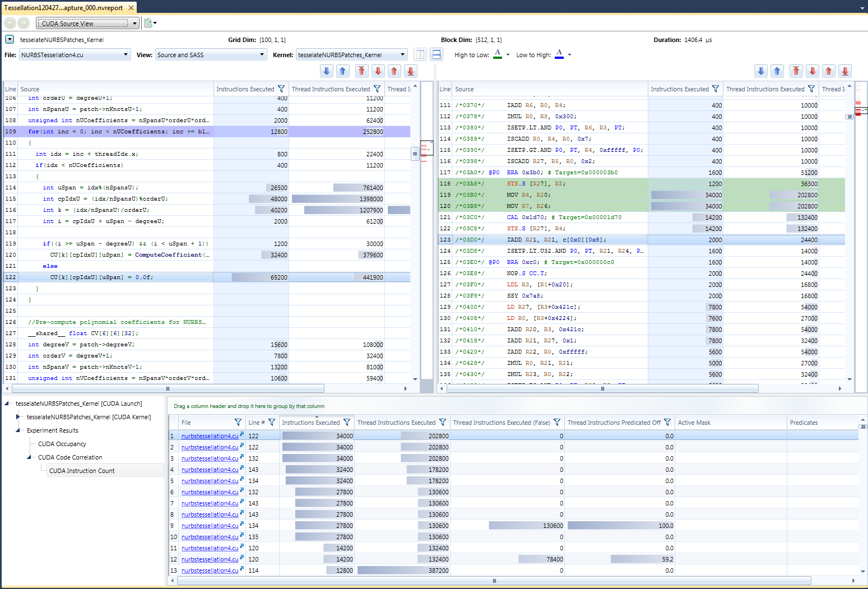Screen dimensions: 868x589
Task: Open the Kernel dropdown selector
Action: 351,55
